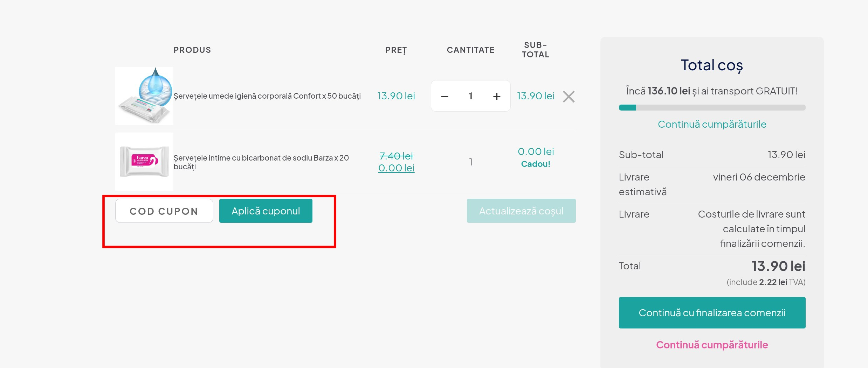The image size is (868, 368).
Task: Decrease quantity with the minus button
Action: point(445,96)
